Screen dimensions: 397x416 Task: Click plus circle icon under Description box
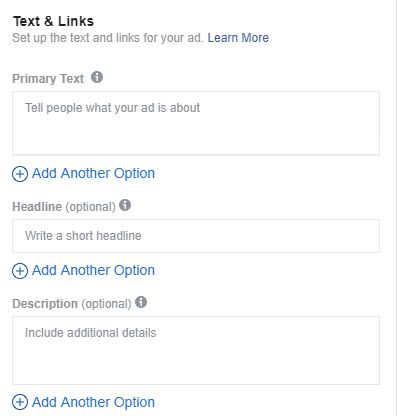[20, 402]
